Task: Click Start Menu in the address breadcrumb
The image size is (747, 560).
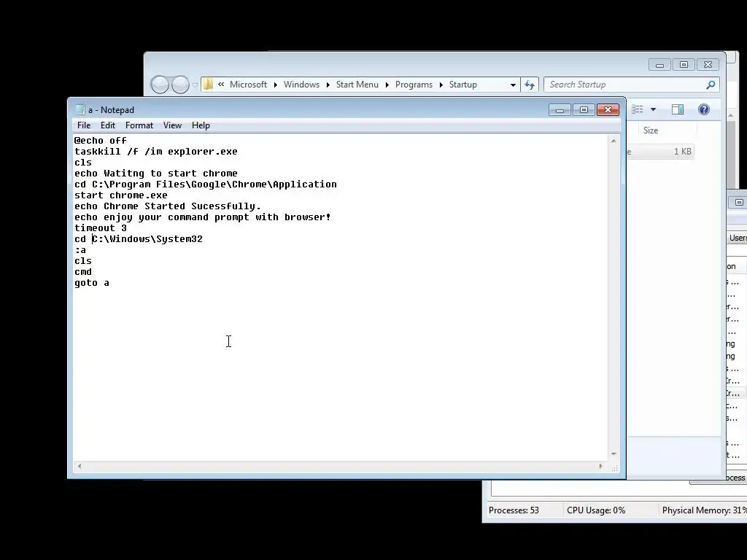Action: [357, 85]
